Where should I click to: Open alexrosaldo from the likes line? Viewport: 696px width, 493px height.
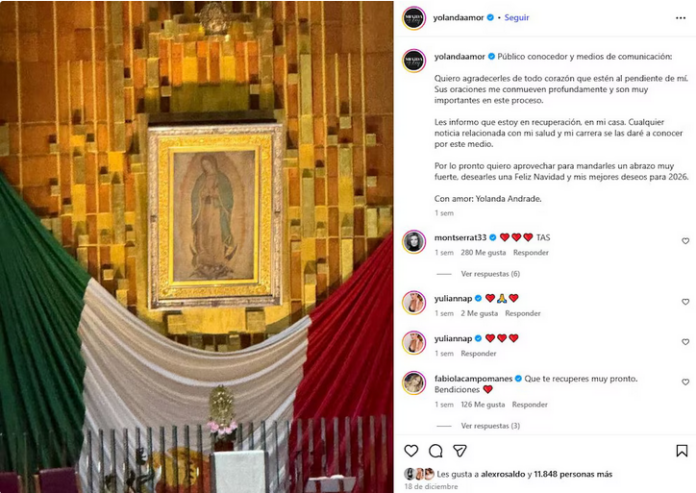(503, 474)
